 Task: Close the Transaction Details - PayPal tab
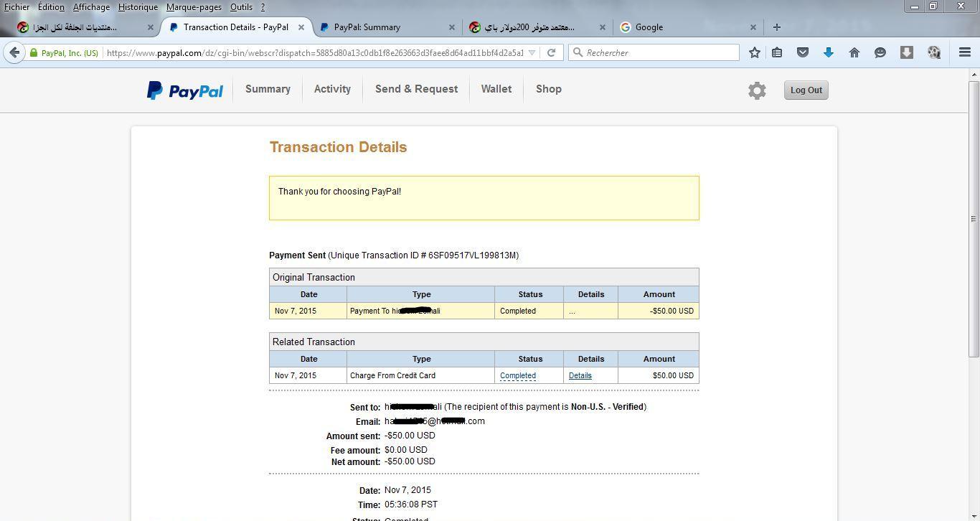click(x=301, y=27)
